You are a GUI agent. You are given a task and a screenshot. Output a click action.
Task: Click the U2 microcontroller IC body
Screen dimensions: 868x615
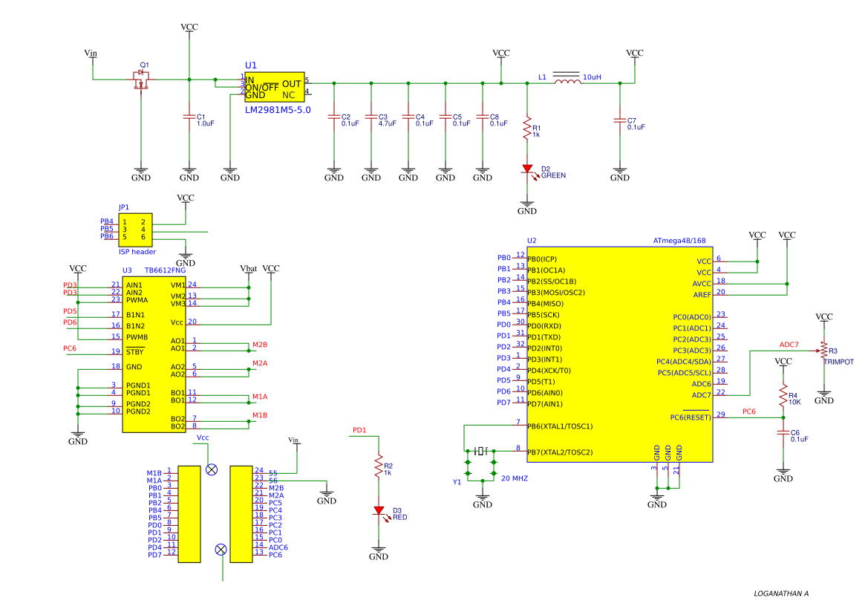pyautogui.click(x=620, y=354)
